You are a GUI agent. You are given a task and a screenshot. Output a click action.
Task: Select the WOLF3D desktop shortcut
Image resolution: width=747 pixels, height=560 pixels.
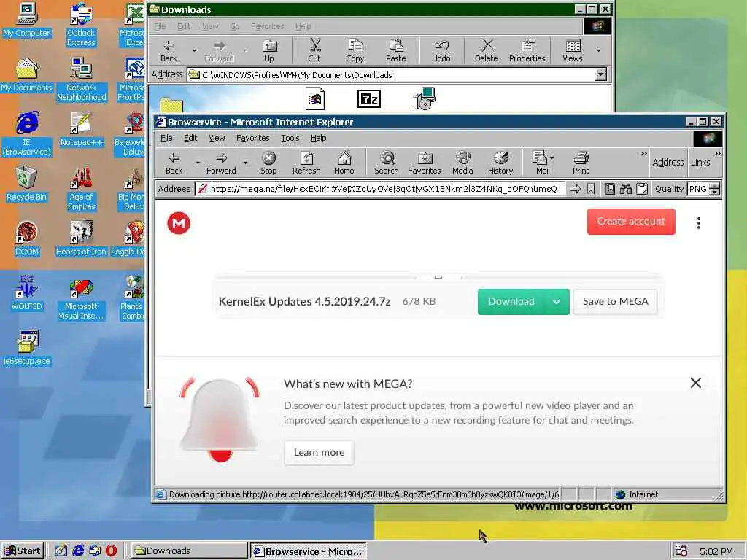pos(27,292)
